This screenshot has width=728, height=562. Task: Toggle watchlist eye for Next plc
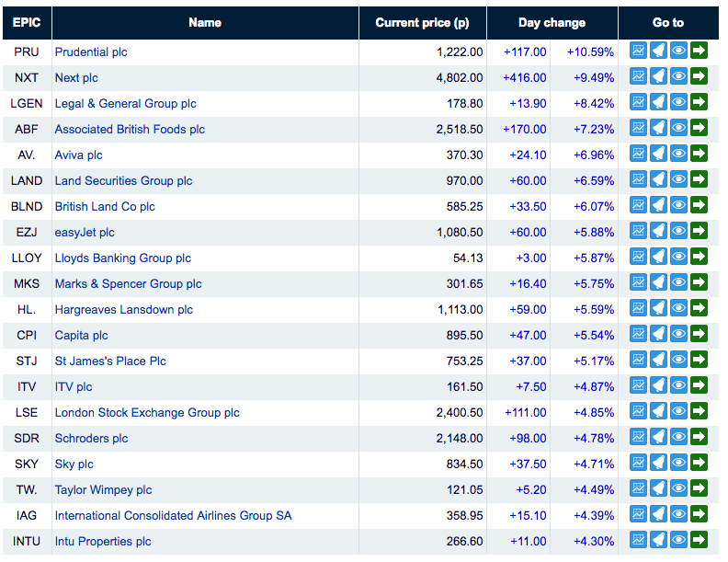pos(678,76)
